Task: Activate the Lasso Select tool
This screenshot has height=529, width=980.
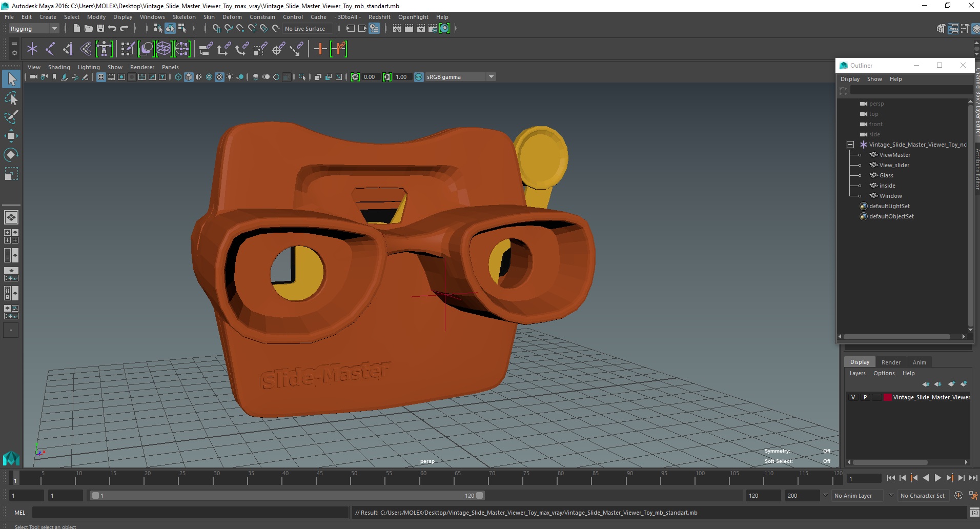Action: (x=11, y=98)
